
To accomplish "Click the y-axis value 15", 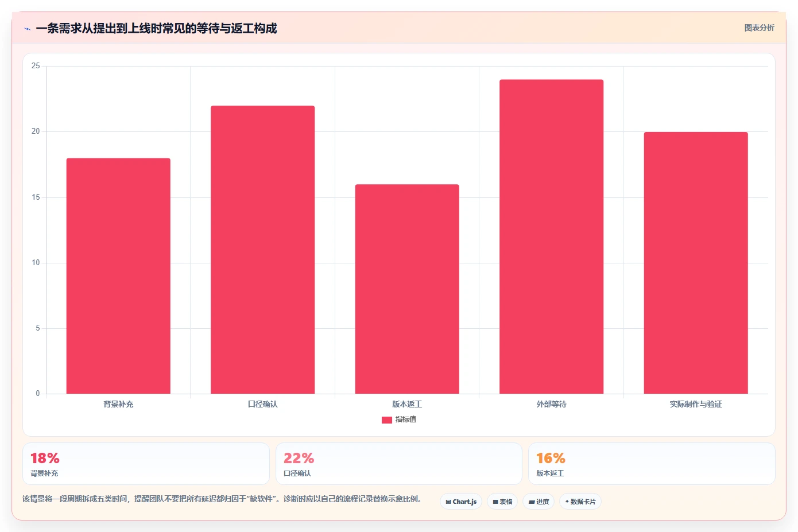I will click(x=36, y=197).
